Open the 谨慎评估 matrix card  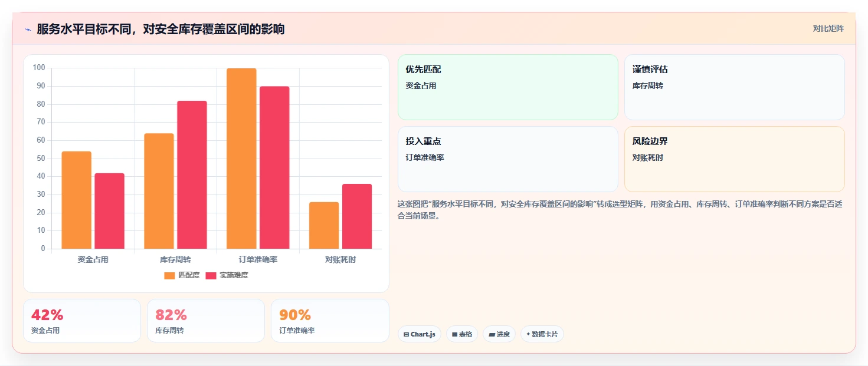tap(735, 87)
